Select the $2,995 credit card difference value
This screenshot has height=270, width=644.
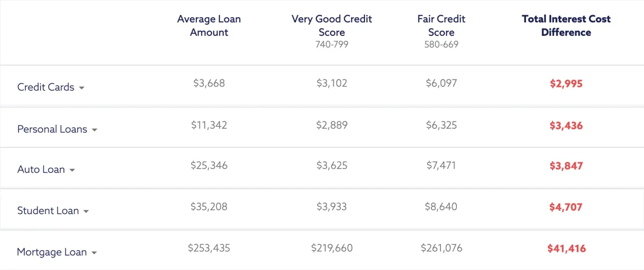[566, 84]
